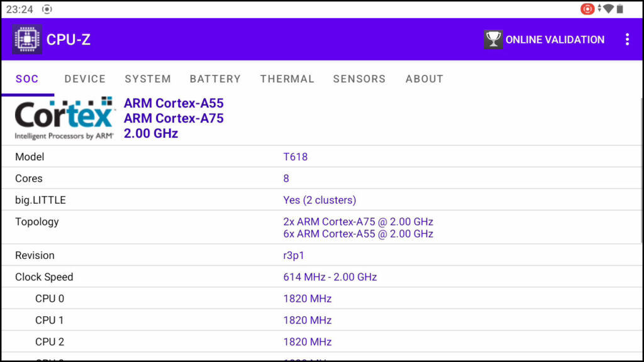Click the trophy validation icon
644x362 pixels.
tap(493, 40)
